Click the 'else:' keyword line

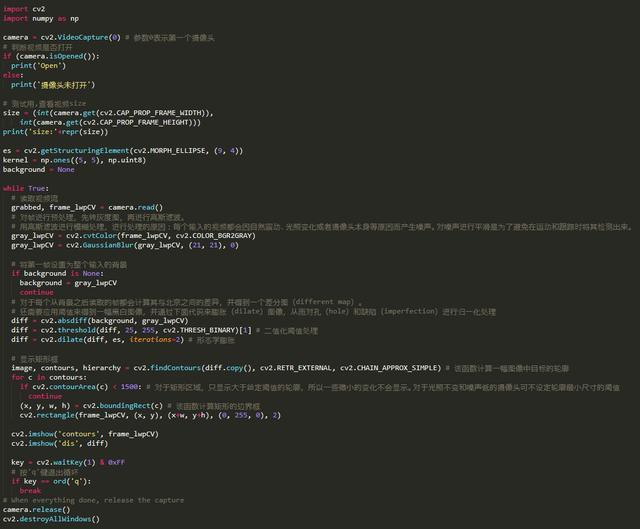tap(13, 75)
